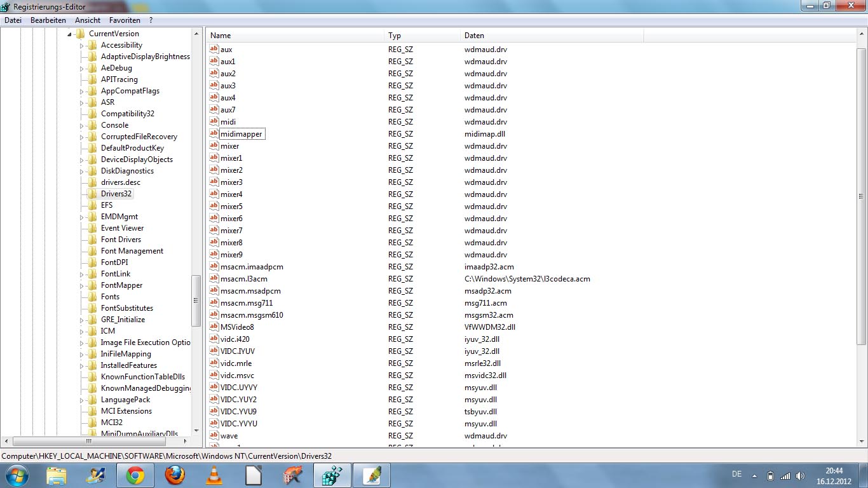Open Firefox from the taskbar
The image size is (868, 488).
[x=174, y=475]
